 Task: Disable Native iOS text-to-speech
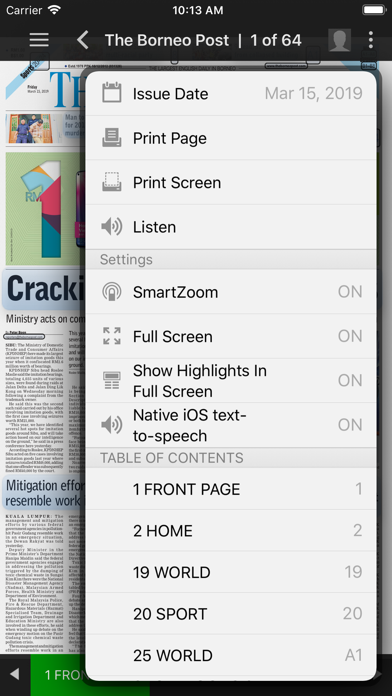231,425
